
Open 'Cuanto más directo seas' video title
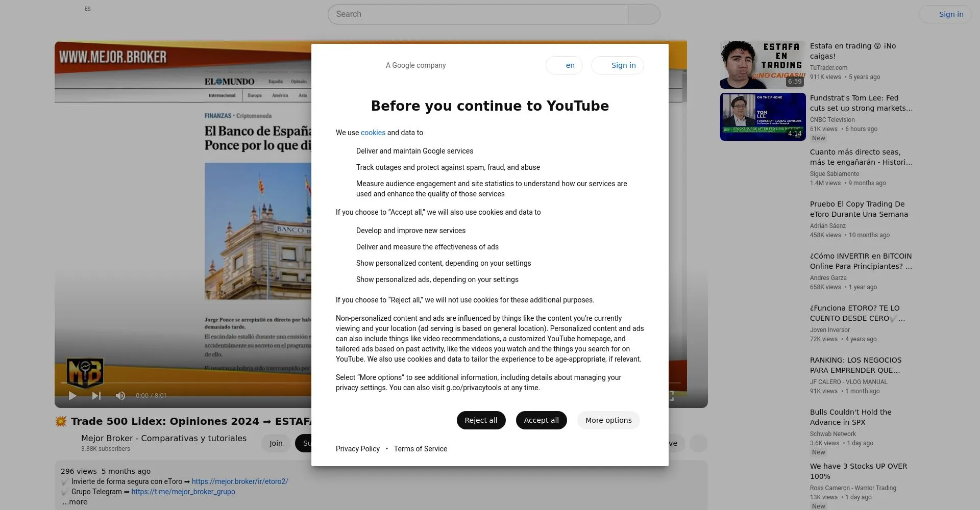pos(861,157)
